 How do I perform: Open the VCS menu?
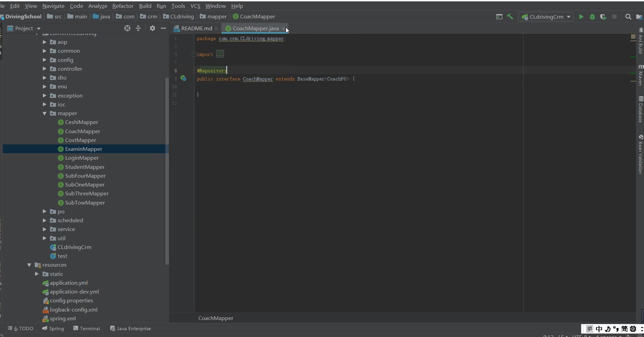coord(195,6)
